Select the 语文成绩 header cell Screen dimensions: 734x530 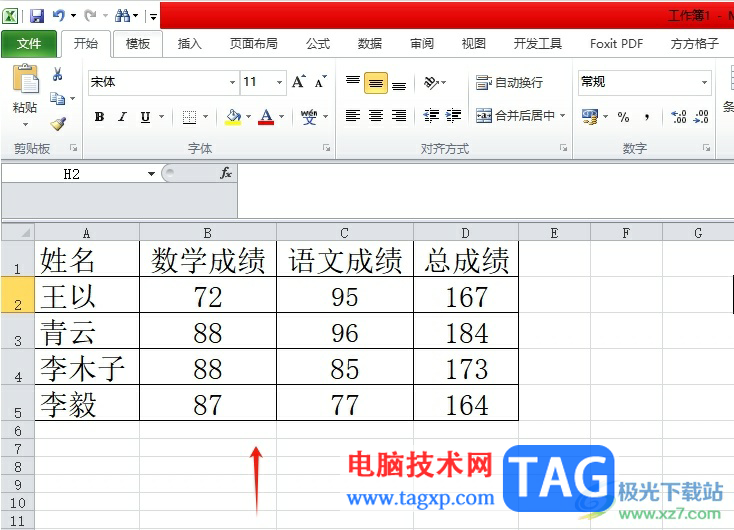coord(345,258)
